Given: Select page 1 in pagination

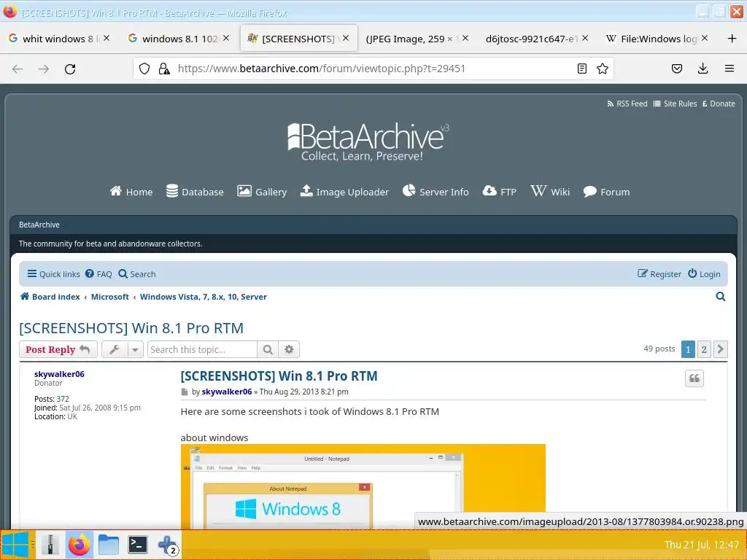Looking at the screenshot, I should click(x=688, y=349).
